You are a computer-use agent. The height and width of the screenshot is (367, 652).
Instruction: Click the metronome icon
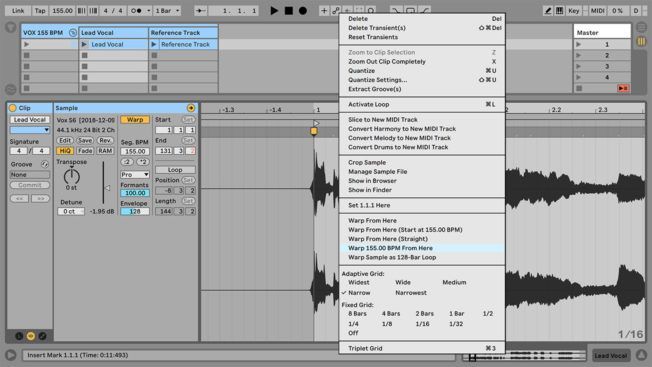[x=136, y=11]
